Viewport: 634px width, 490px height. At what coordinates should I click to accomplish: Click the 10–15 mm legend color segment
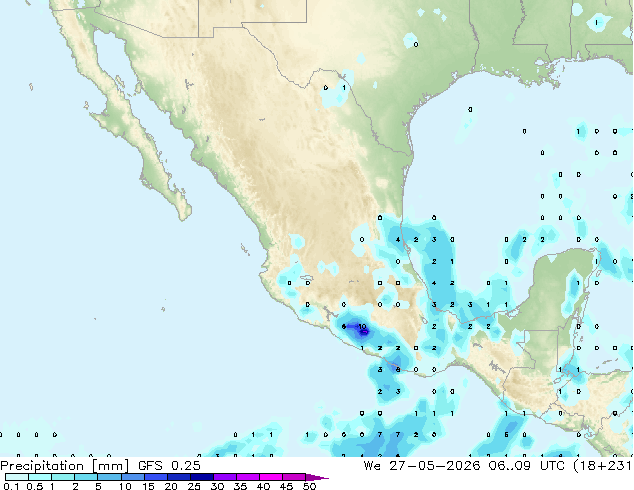tap(132, 477)
